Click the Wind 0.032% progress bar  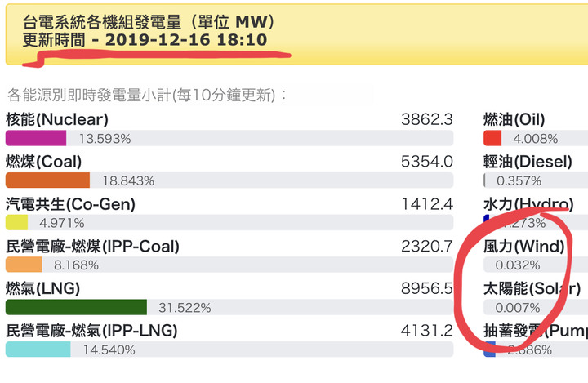point(536,265)
